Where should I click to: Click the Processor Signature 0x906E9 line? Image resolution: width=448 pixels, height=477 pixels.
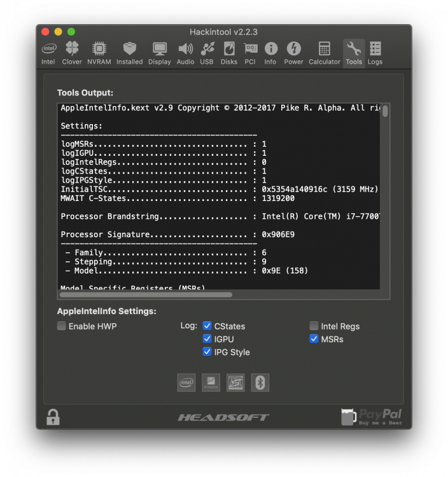coord(178,235)
